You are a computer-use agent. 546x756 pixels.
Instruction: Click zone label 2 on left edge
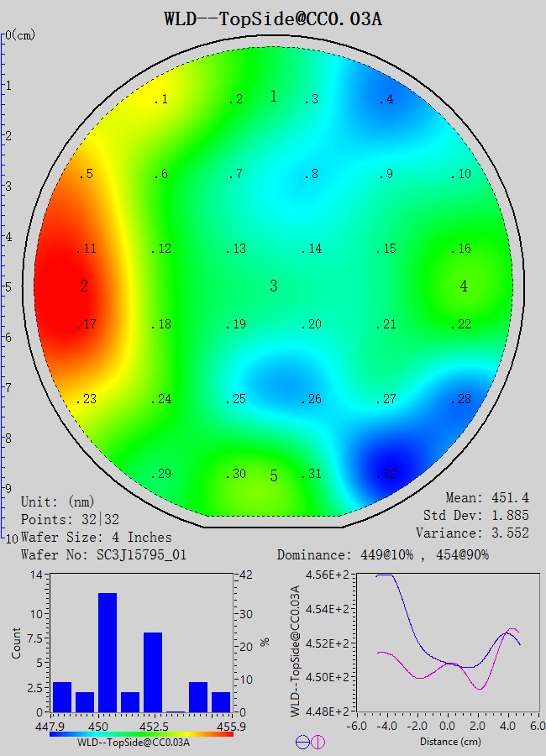[84, 286]
